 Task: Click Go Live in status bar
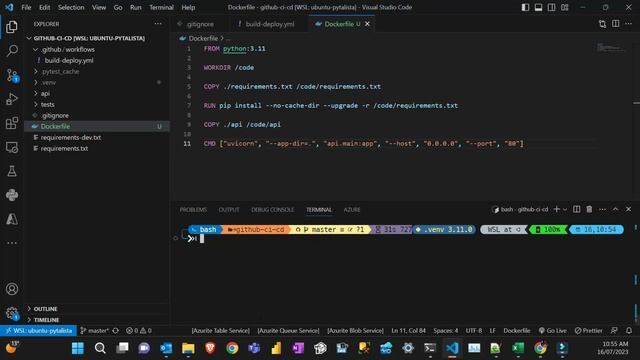(553, 330)
